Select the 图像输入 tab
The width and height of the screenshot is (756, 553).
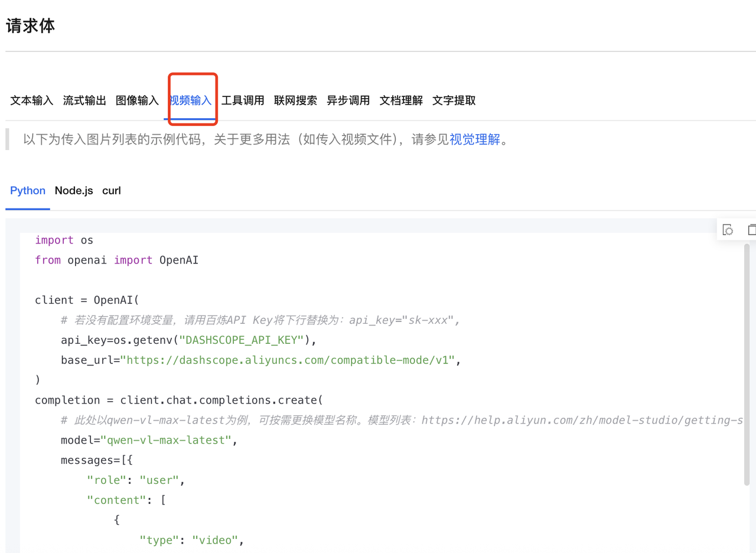click(x=137, y=100)
